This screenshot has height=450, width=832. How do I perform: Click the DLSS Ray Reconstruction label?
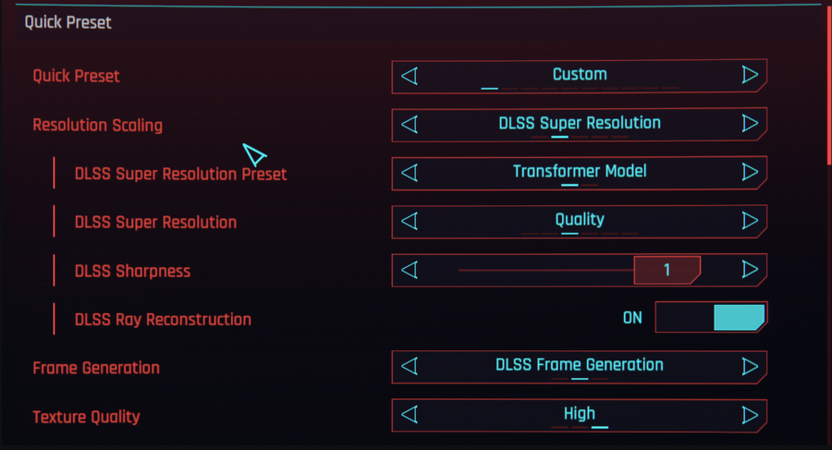pyautogui.click(x=163, y=320)
